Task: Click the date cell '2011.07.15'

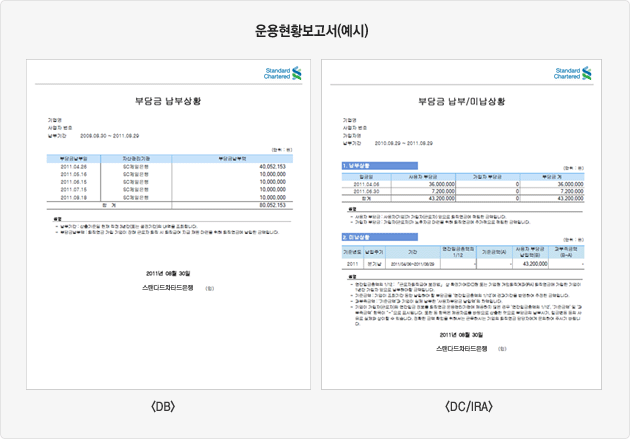Action: pyautogui.click(x=74, y=190)
